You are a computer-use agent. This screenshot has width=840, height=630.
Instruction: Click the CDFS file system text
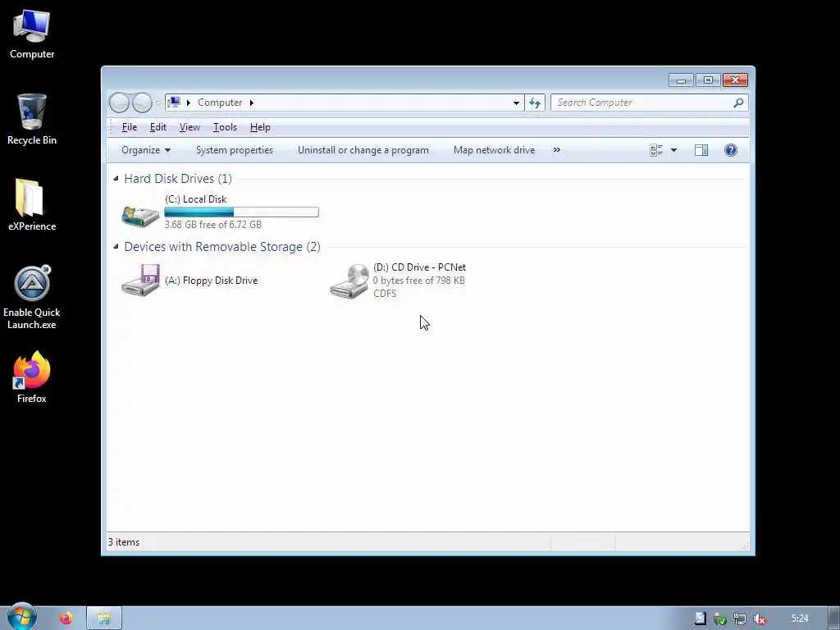385,294
